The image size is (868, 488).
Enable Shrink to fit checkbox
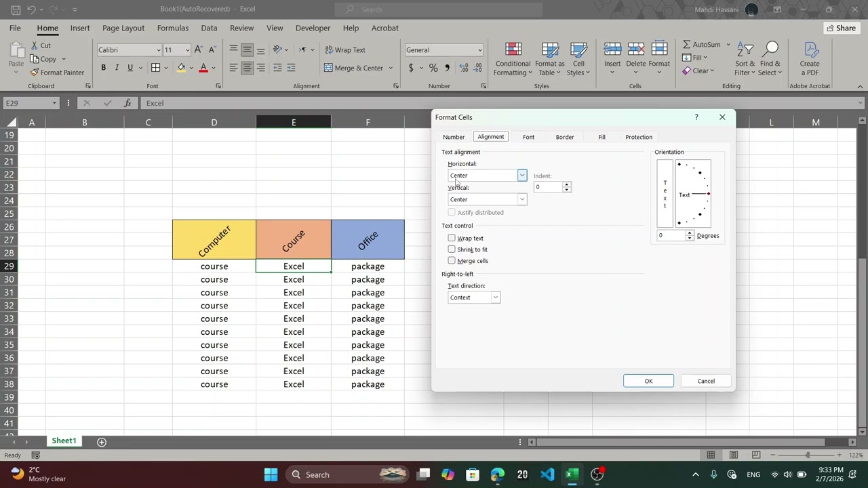click(x=452, y=249)
